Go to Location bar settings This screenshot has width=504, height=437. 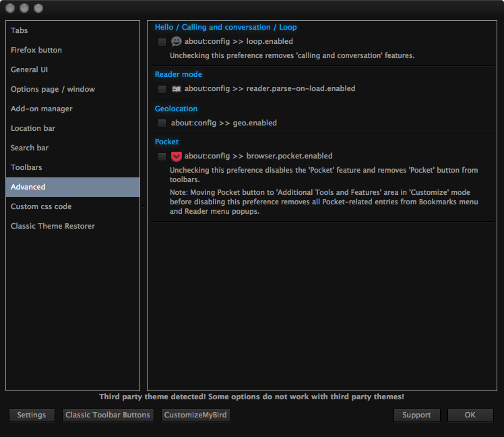pos(73,128)
